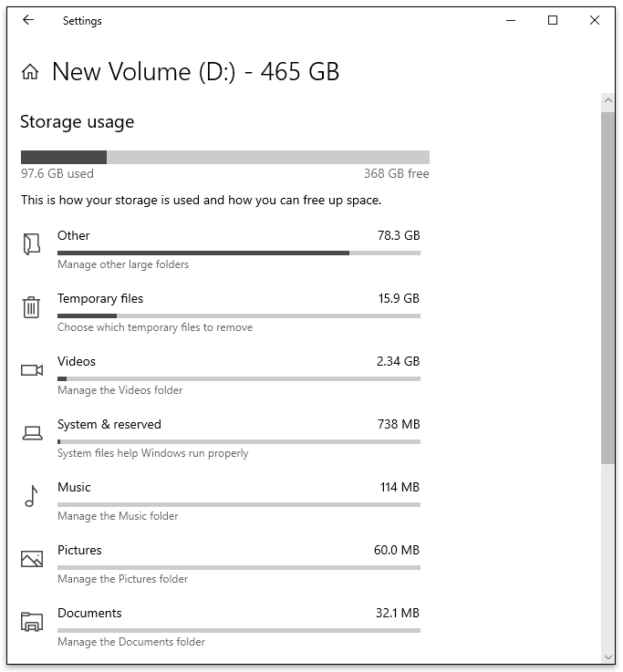Click the Pictures image icon
The image size is (623, 672).
[32, 558]
